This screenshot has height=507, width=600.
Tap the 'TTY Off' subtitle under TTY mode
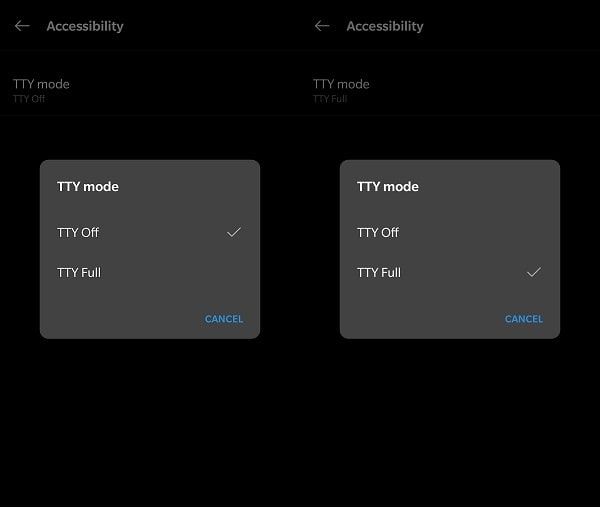(29, 99)
